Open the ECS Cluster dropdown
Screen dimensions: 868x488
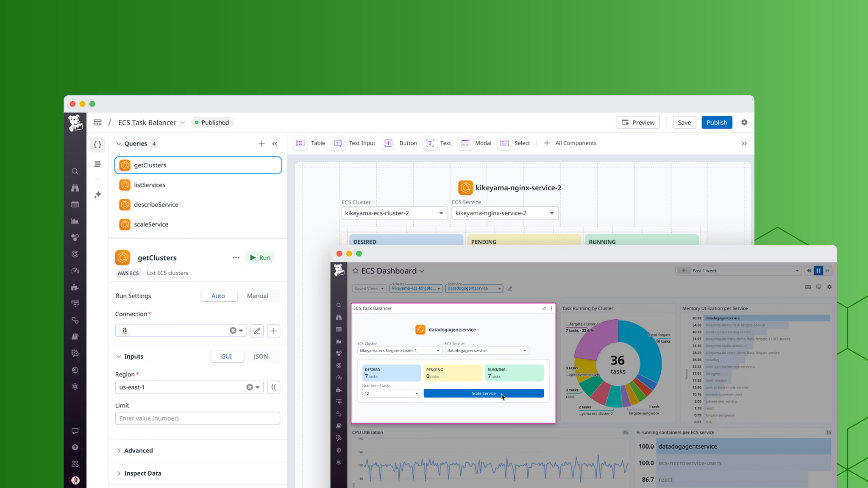pos(394,213)
